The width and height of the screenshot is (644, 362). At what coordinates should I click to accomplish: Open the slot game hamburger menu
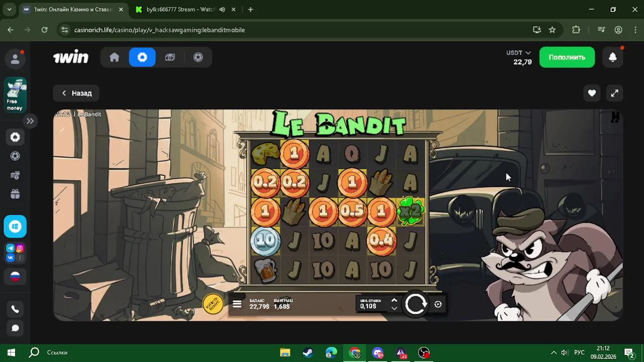[x=237, y=304]
